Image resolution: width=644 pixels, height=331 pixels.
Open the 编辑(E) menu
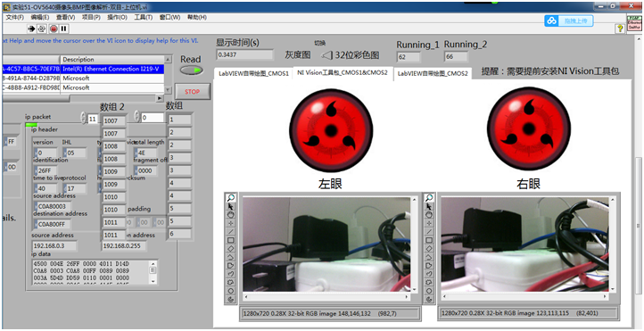[x=40, y=17]
